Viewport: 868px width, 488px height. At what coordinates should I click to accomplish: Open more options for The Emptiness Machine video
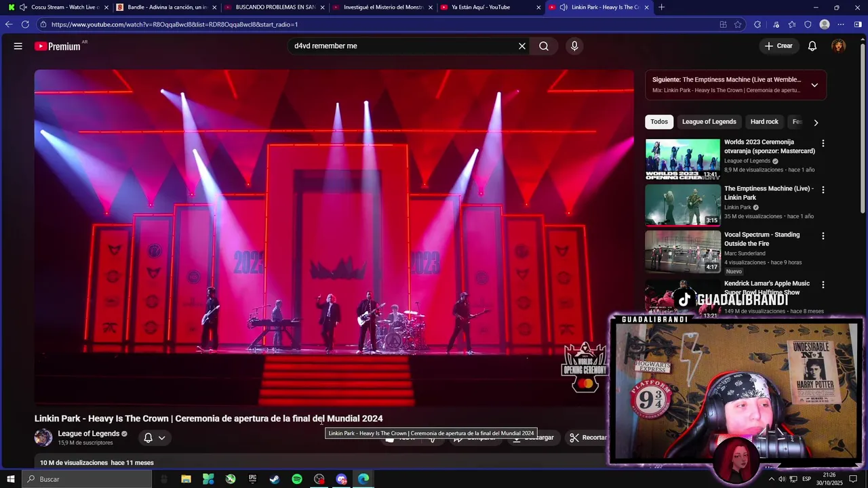click(x=823, y=190)
